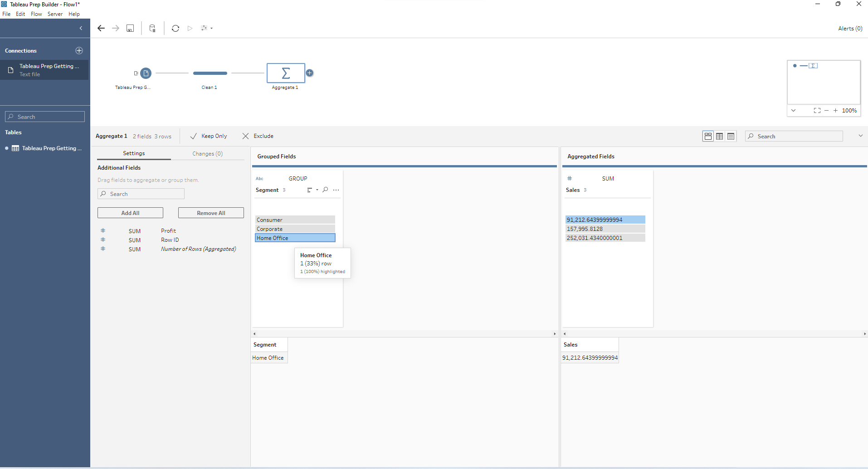Select the Tableau Prep Getting text file connection
The height and width of the screenshot is (469, 868).
pos(44,70)
